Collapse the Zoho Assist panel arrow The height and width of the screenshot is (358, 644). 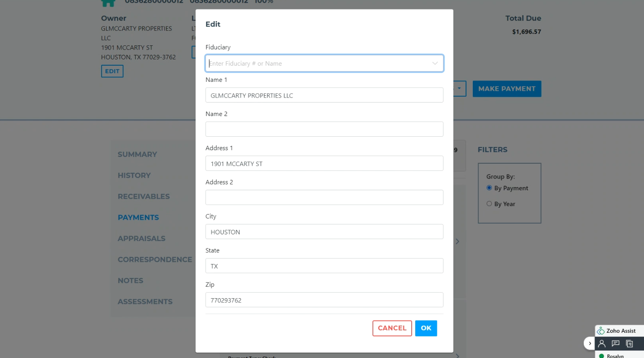[x=590, y=344]
